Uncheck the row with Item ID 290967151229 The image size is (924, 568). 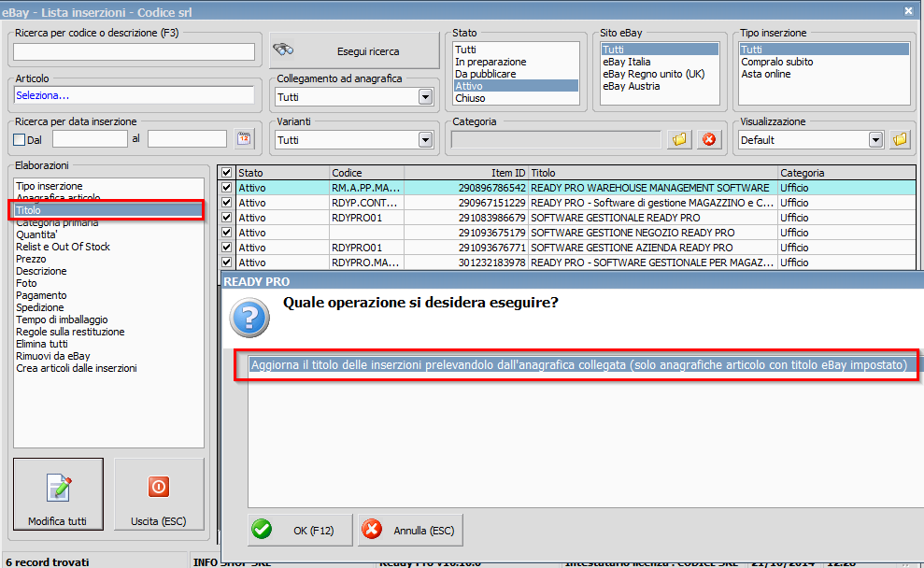[x=226, y=202]
